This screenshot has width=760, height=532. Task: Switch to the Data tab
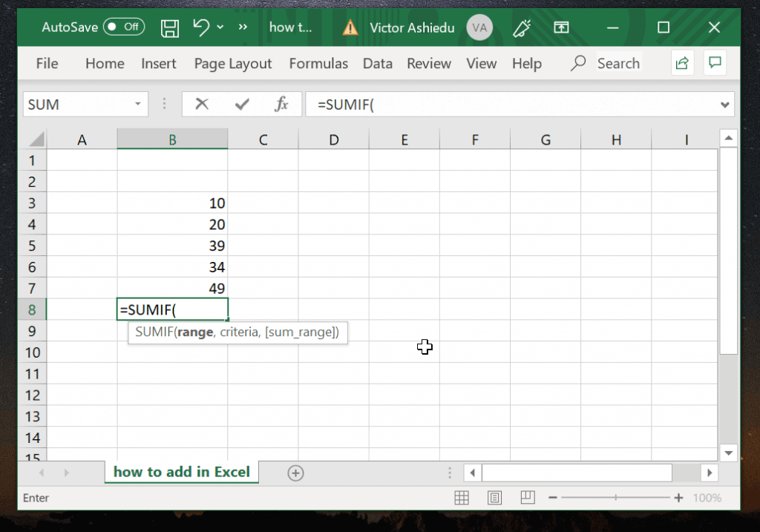pyautogui.click(x=378, y=64)
